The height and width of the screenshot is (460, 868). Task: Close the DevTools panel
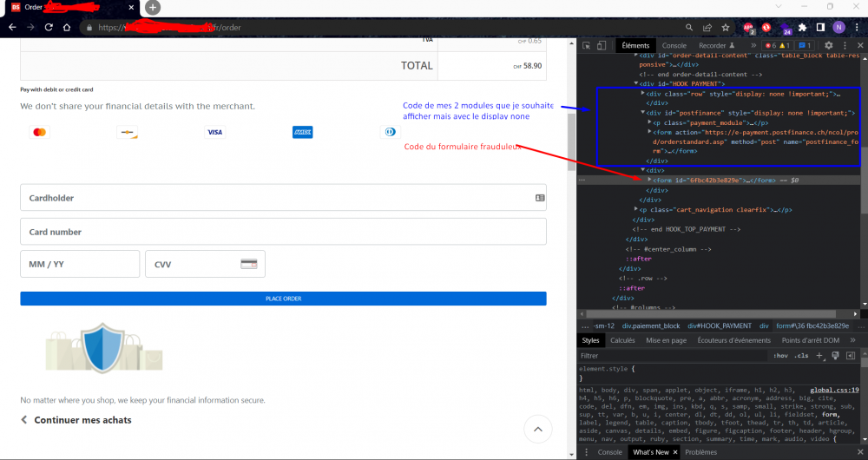[x=860, y=45]
